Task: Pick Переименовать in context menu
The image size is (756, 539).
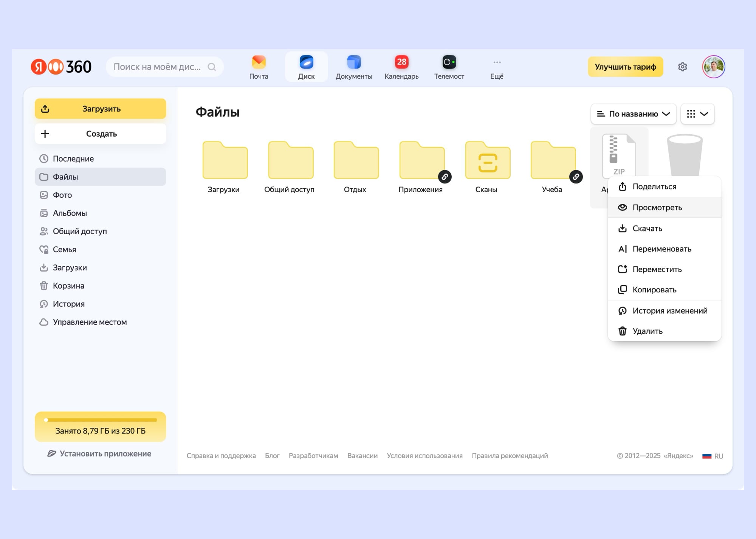Action: tap(661, 249)
